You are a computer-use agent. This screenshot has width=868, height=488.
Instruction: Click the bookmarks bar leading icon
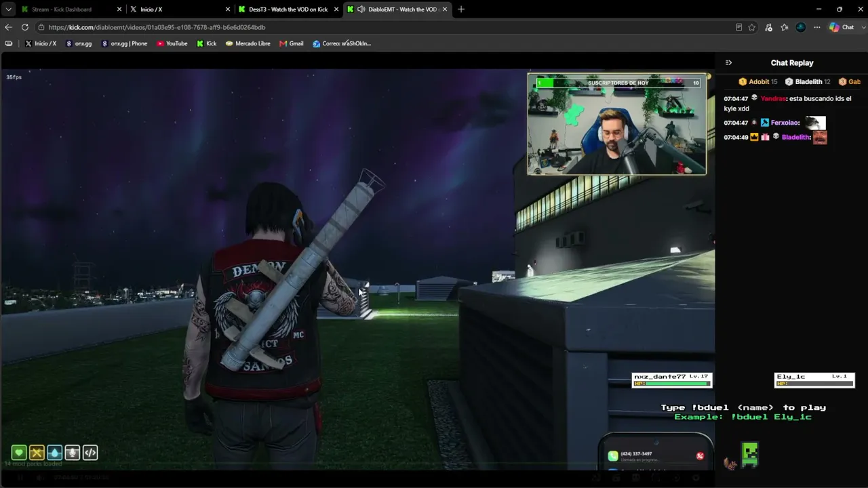point(8,43)
